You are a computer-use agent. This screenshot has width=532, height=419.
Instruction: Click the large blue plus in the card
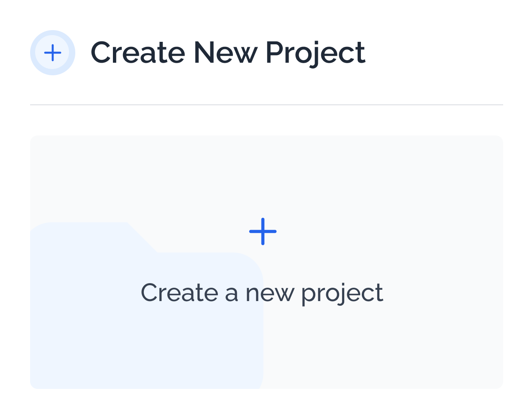click(x=263, y=231)
